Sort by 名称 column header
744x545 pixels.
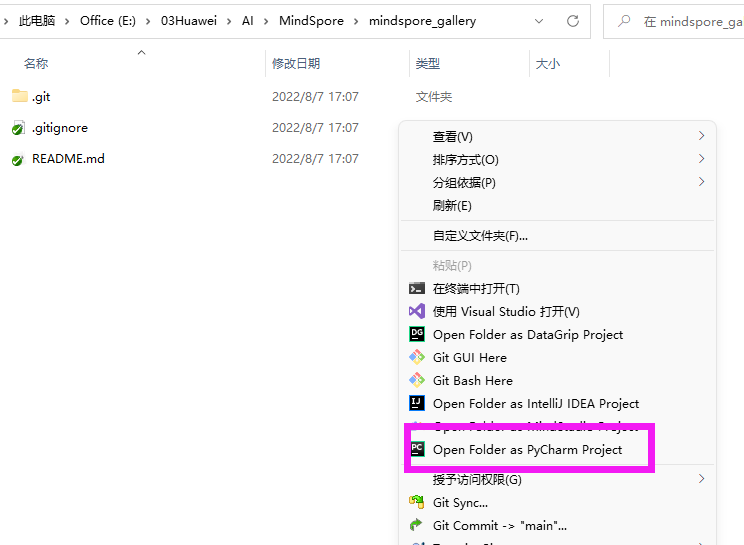(x=36, y=64)
